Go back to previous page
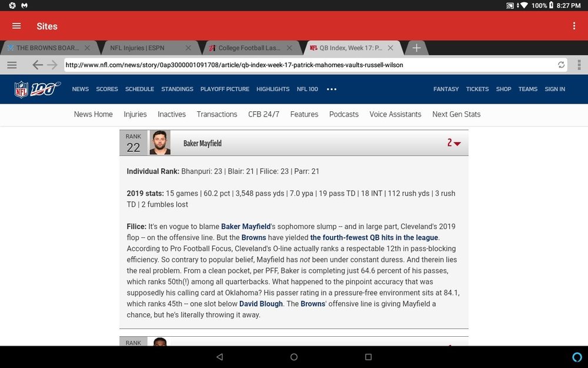 [x=37, y=65]
